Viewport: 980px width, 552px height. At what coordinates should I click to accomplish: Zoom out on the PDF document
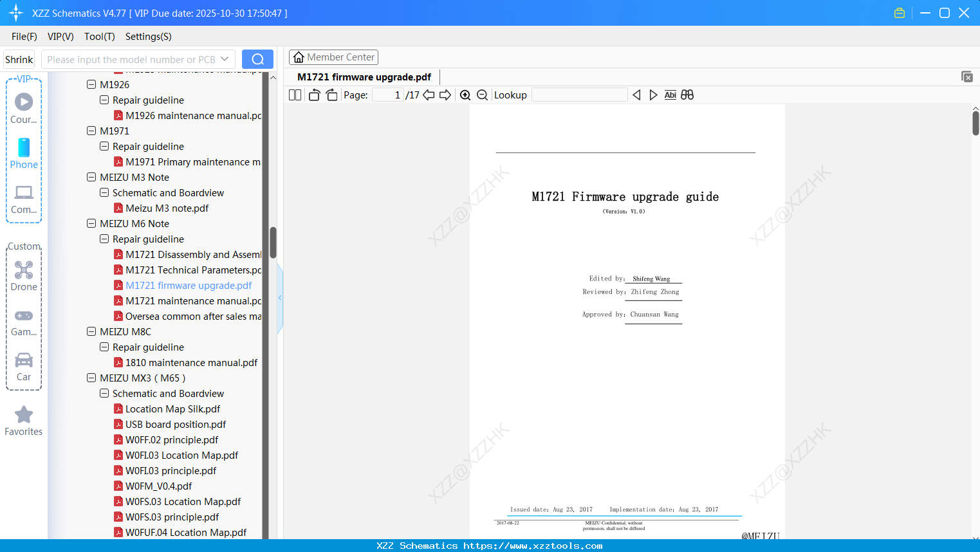tap(481, 95)
